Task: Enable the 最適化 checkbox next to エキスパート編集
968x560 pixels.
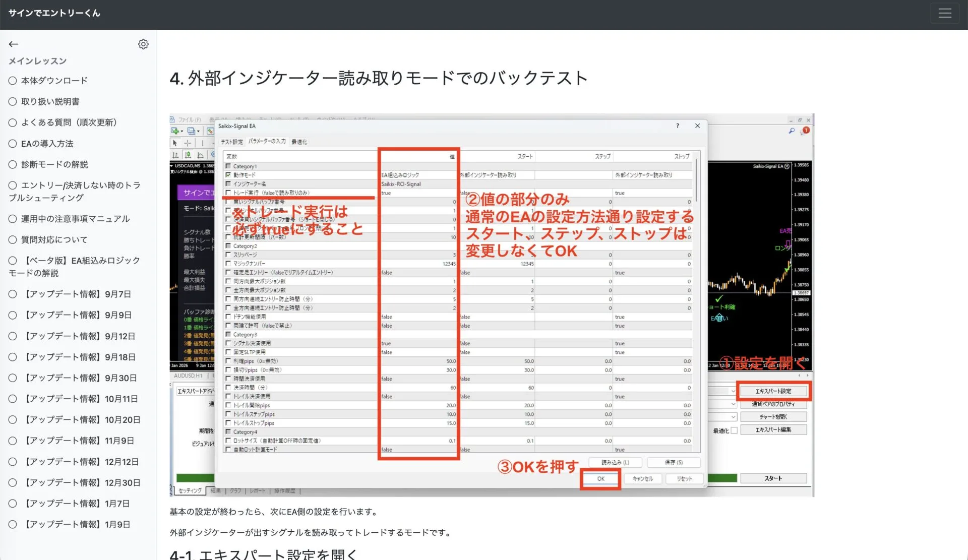Action: (x=734, y=430)
